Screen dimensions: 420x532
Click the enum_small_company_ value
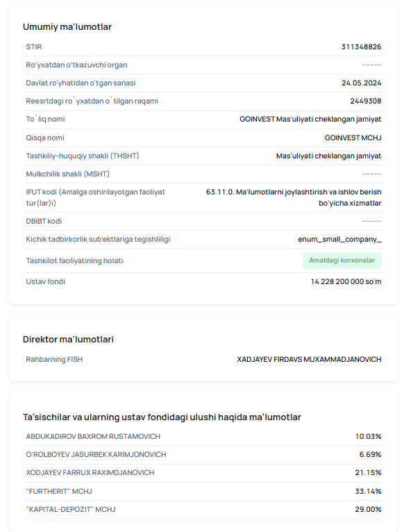[339, 239]
